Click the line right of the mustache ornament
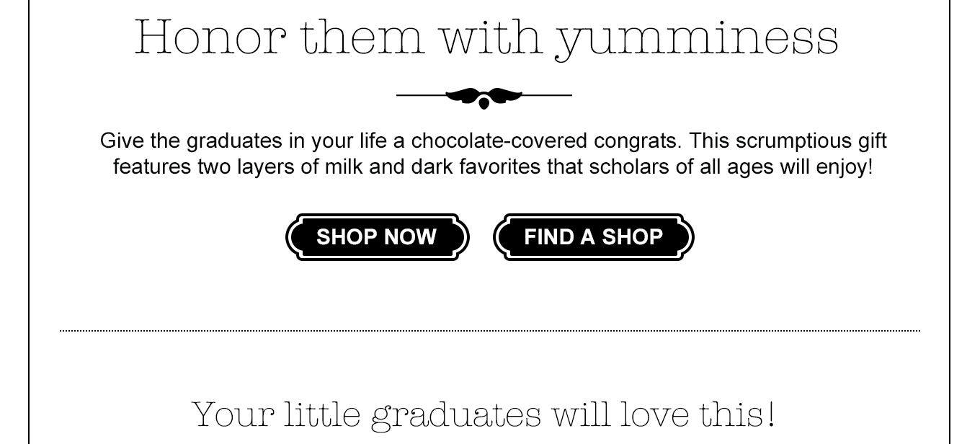Image resolution: width=980 pixels, height=444 pixels. [x=546, y=95]
